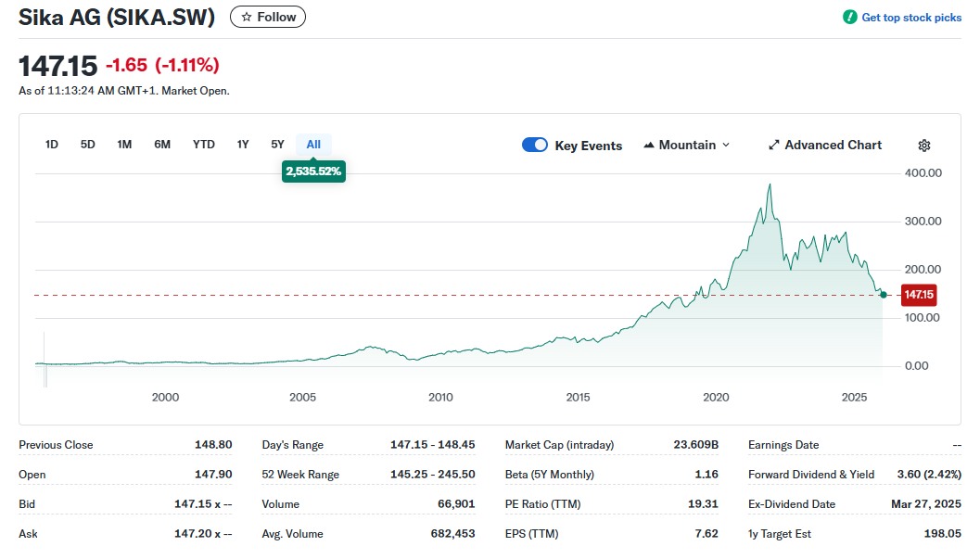
Task: Select the 1M chart range
Action: pyautogui.click(x=124, y=145)
